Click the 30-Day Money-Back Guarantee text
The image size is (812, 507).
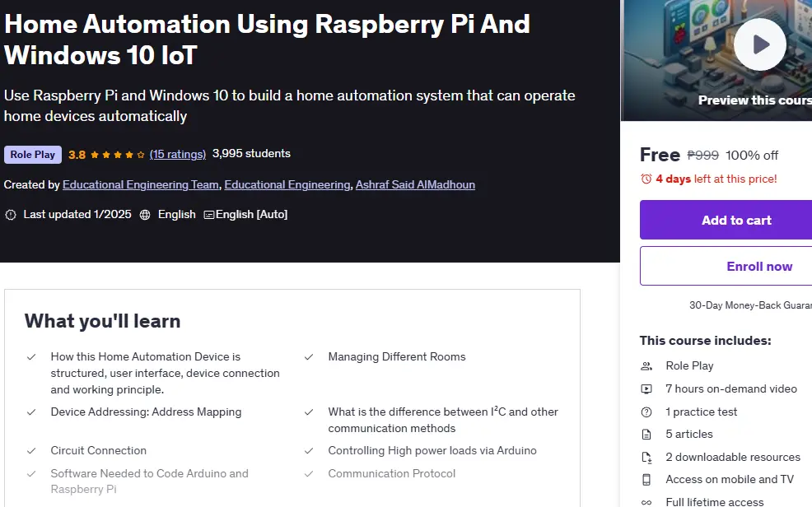(x=750, y=305)
